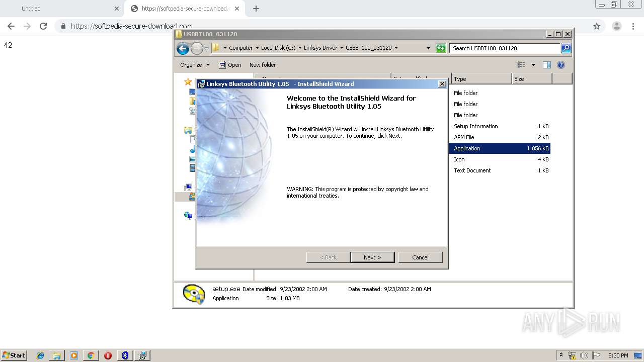Show hidden tray icons
The width and height of the screenshot is (644, 362).
click(561, 355)
